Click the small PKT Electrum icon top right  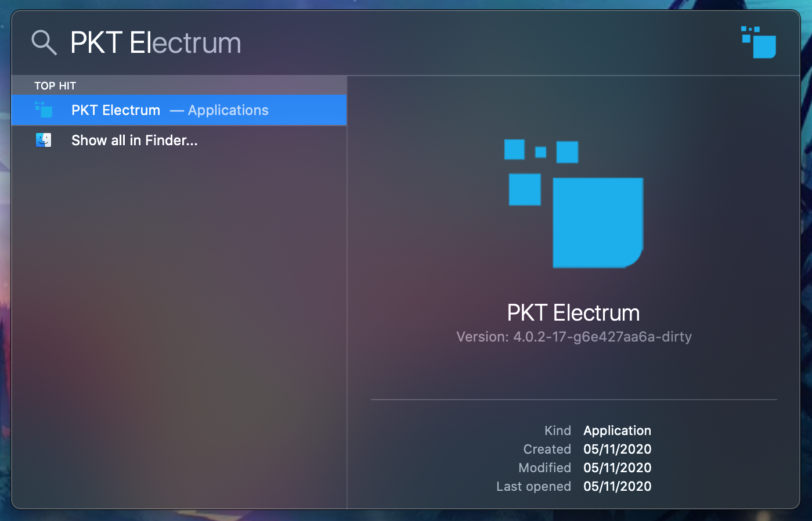click(758, 42)
